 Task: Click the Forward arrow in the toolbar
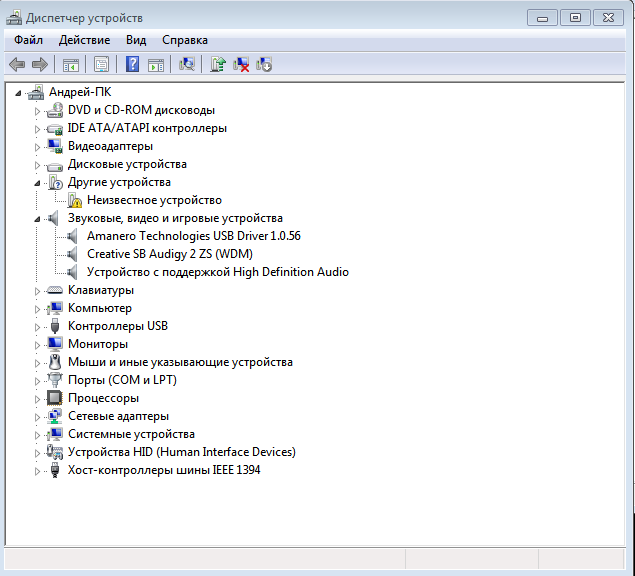click(x=40, y=64)
